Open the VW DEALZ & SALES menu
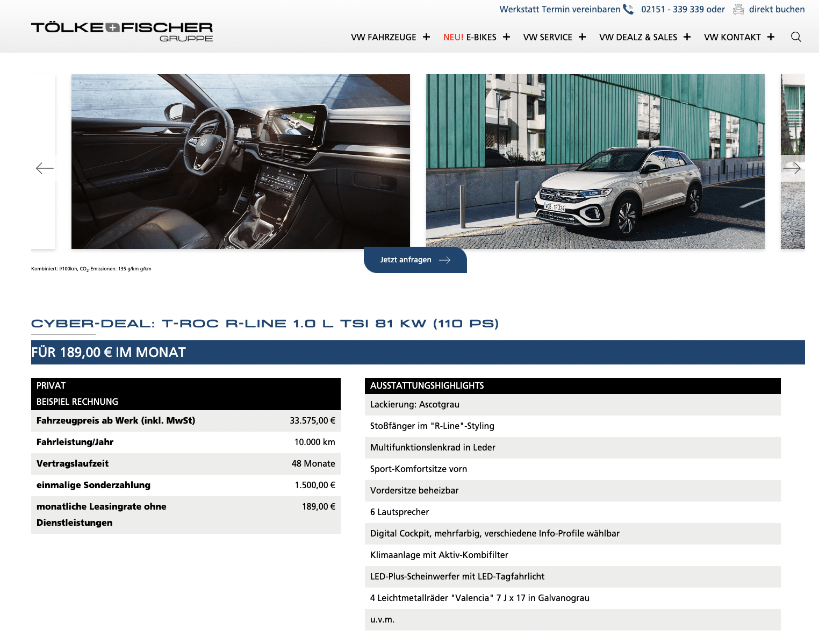 [x=638, y=37]
